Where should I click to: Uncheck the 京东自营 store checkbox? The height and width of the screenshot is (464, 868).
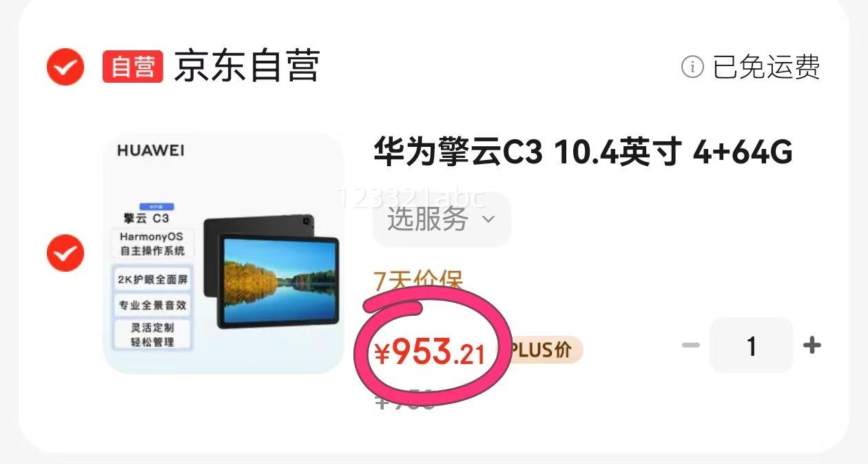tap(65, 67)
